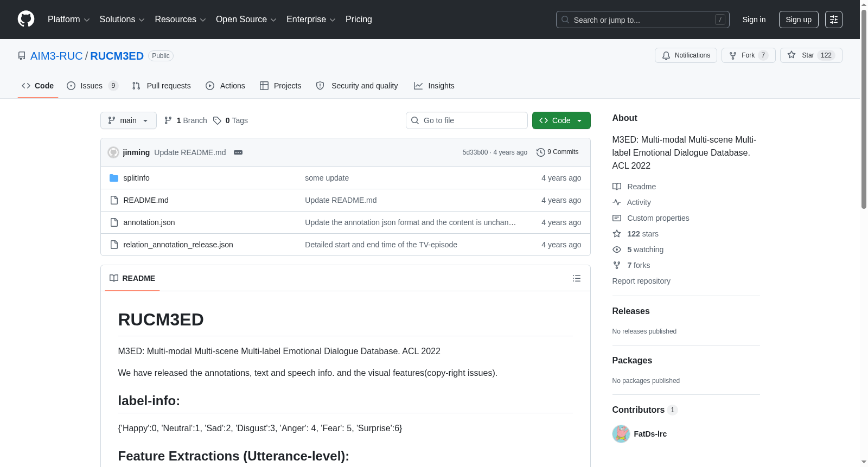Viewport: 868px width, 467px height.
Task: Open the AIM3-RUC organization link
Action: pyautogui.click(x=56, y=56)
